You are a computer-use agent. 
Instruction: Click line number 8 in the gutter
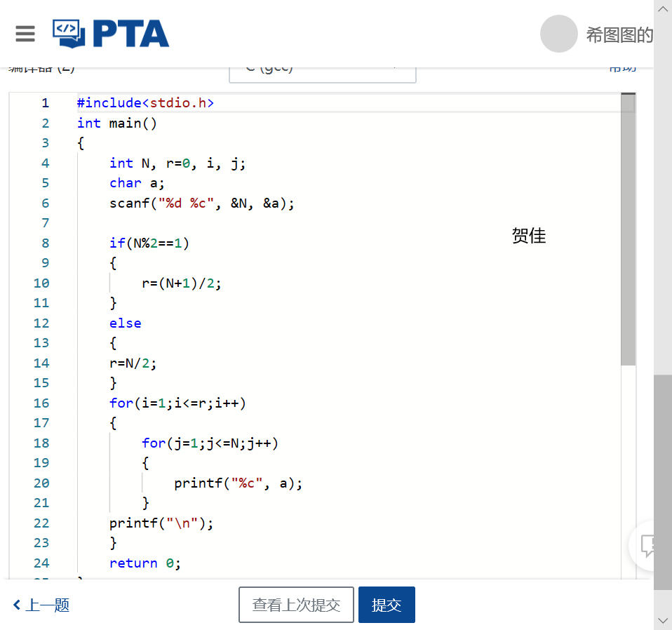(45, 243)
